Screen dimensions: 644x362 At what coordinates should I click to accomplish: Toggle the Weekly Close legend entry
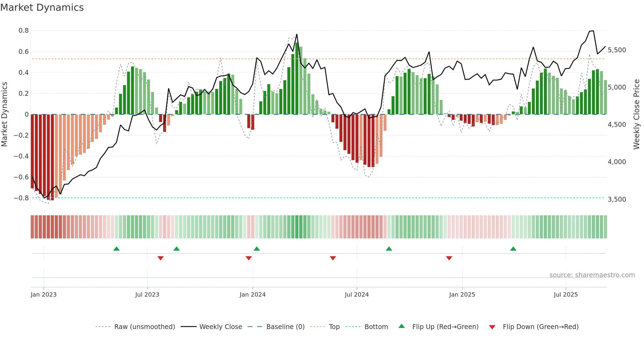pos(211,327)
